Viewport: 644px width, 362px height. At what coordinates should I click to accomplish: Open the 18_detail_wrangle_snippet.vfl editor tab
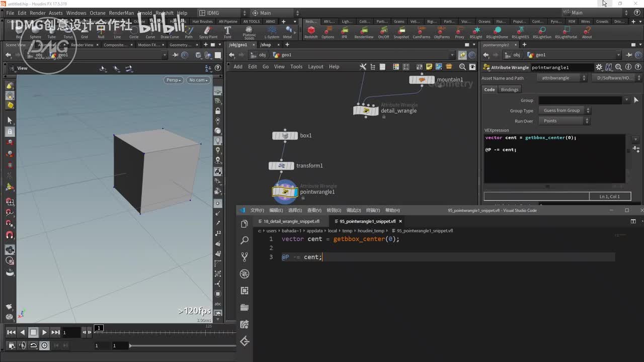click(x=291, y=221)
